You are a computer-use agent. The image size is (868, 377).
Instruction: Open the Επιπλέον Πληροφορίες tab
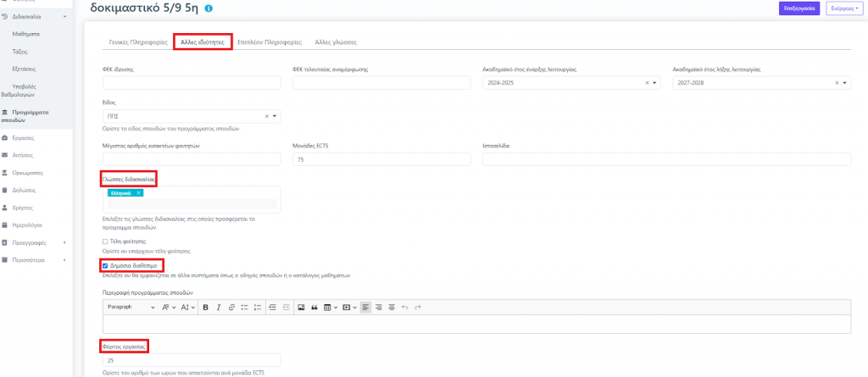click(266, 42)
